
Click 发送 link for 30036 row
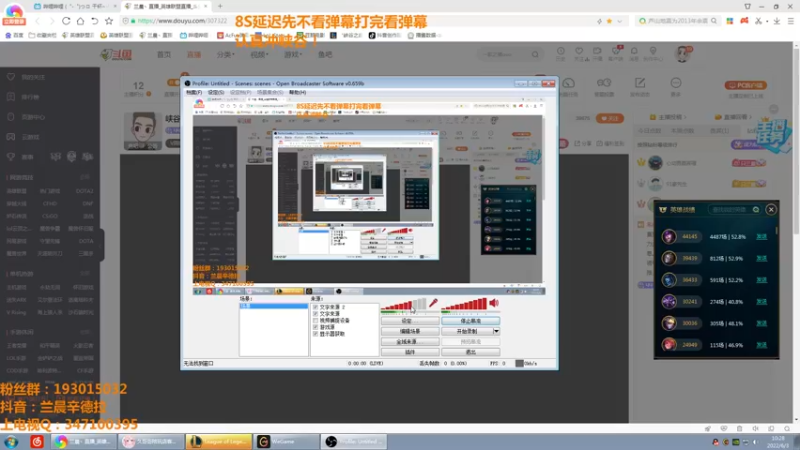click(761, 323)
